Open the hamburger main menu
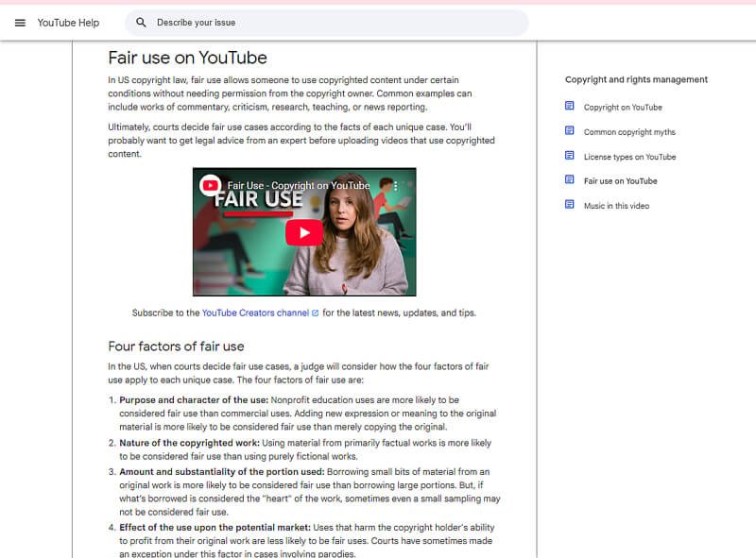 (x=20, y=23)
